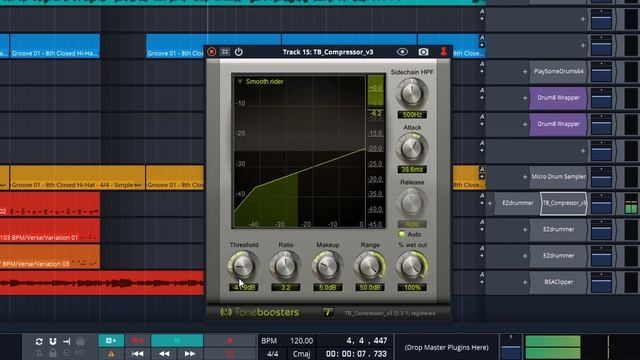Click the volume/pan fader right of Micro Drum Sampler
This screenshot has height=360, width=640.
pos(602,177)
